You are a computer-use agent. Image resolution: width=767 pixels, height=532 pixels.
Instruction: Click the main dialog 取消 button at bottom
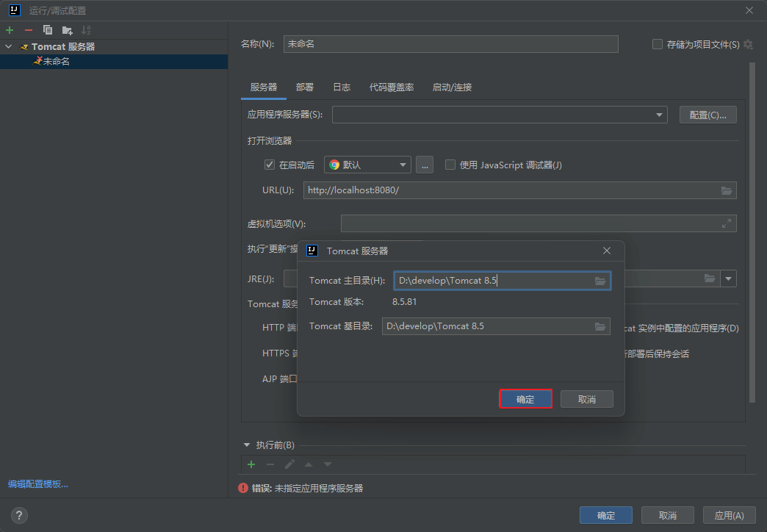point(667,515)
